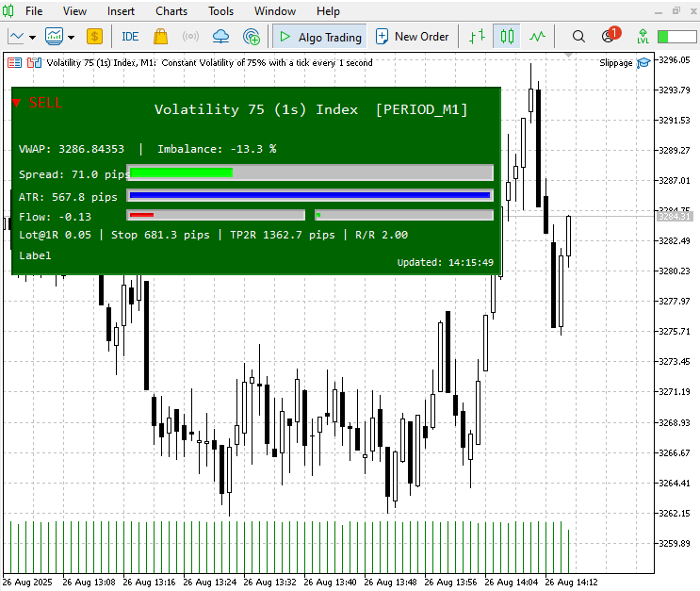Open the search magnifier icon
Screen dimensions: 700x591
pyautogui.click(x=578, y=37)
